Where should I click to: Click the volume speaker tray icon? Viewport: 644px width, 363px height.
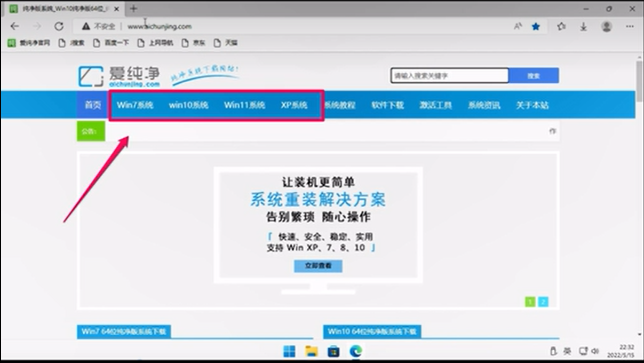(595, 351)
